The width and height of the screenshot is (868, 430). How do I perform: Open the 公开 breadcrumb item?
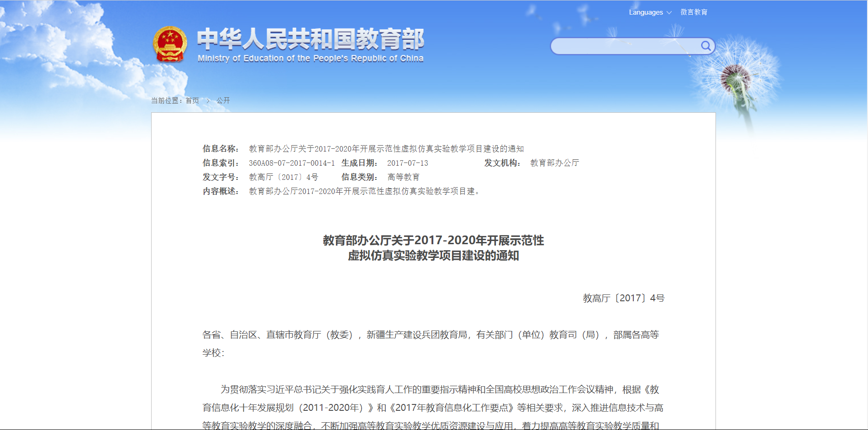point(223,100)
